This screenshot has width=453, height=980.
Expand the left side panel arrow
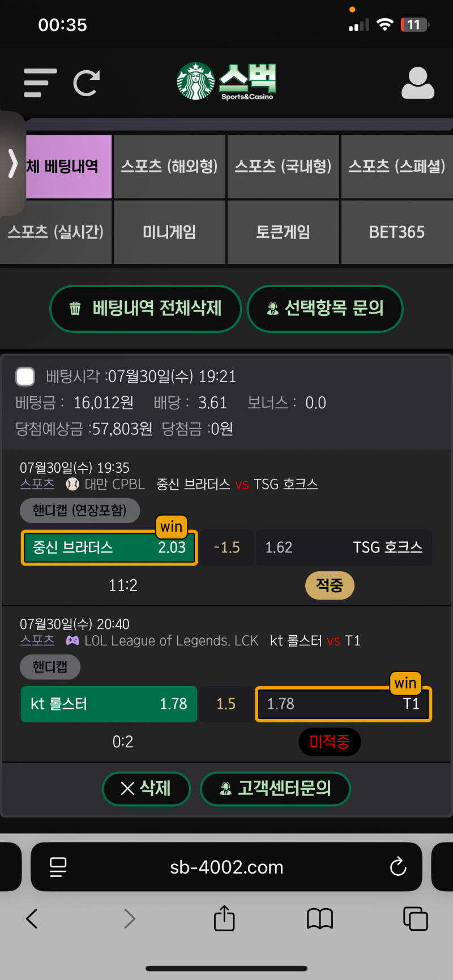point(12,164)
